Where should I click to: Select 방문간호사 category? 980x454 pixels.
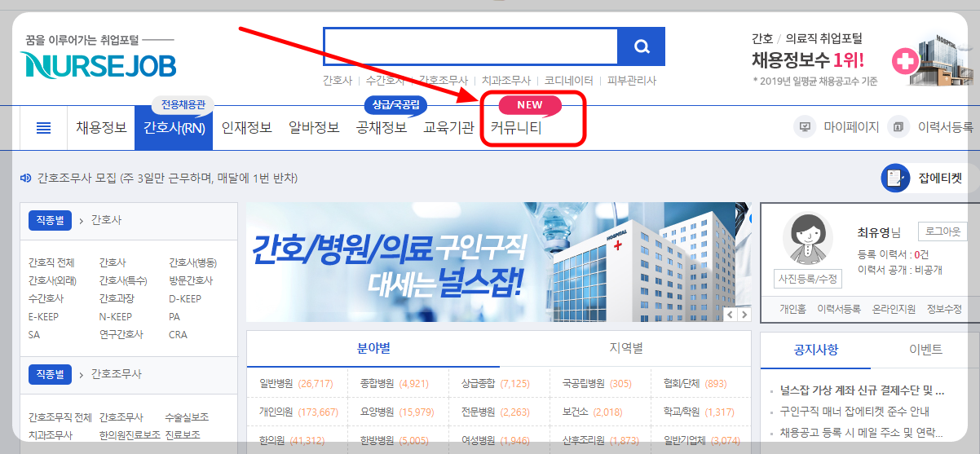point(191,280)
